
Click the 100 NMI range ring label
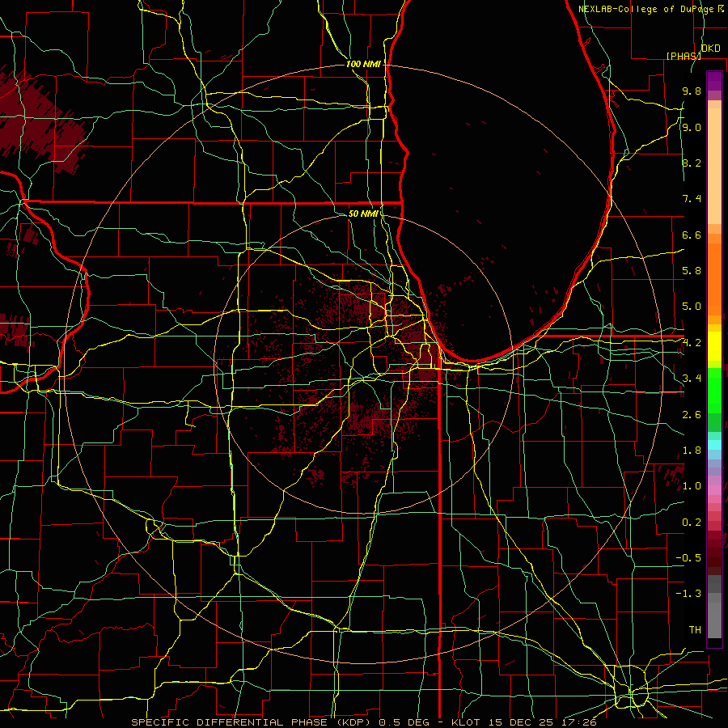click(x=363, y=64)
